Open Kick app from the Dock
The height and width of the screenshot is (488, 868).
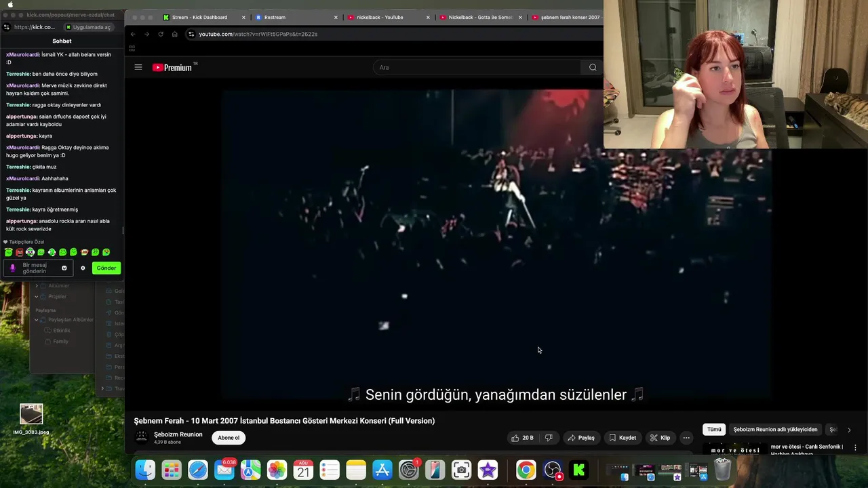[578, 470]
